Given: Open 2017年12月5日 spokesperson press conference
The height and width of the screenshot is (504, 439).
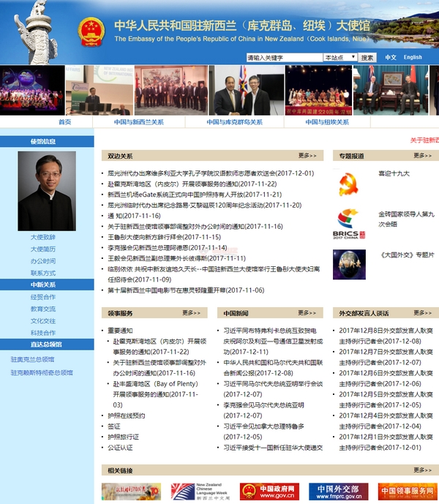Looking at the screenshot, I should click(386, 399).
